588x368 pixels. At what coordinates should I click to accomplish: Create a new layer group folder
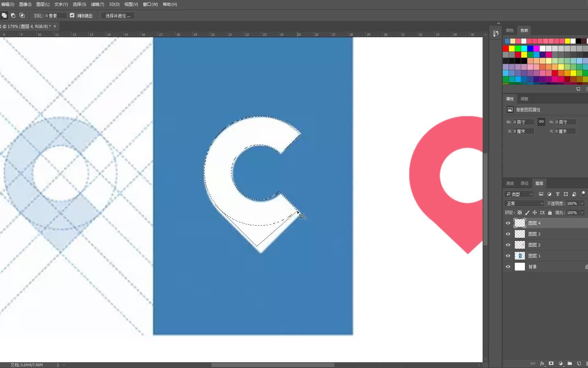coord(570,363)
